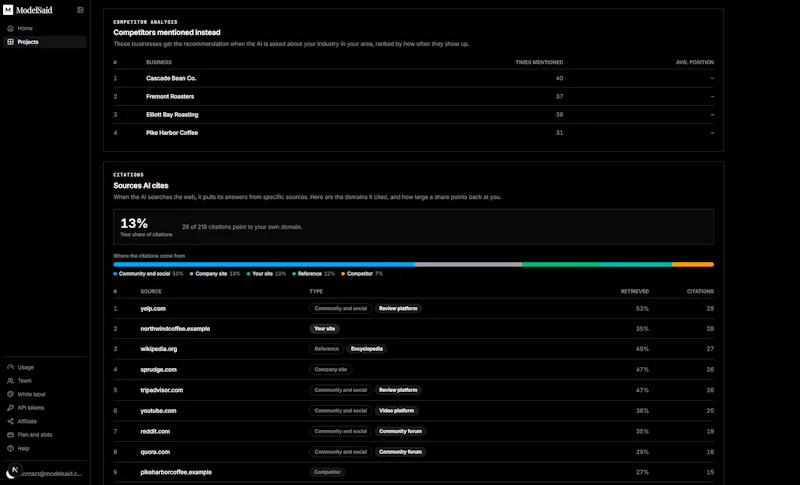Click the Home icon in sidebar
This screenshot has width=800, height=485.
point(10,29)
